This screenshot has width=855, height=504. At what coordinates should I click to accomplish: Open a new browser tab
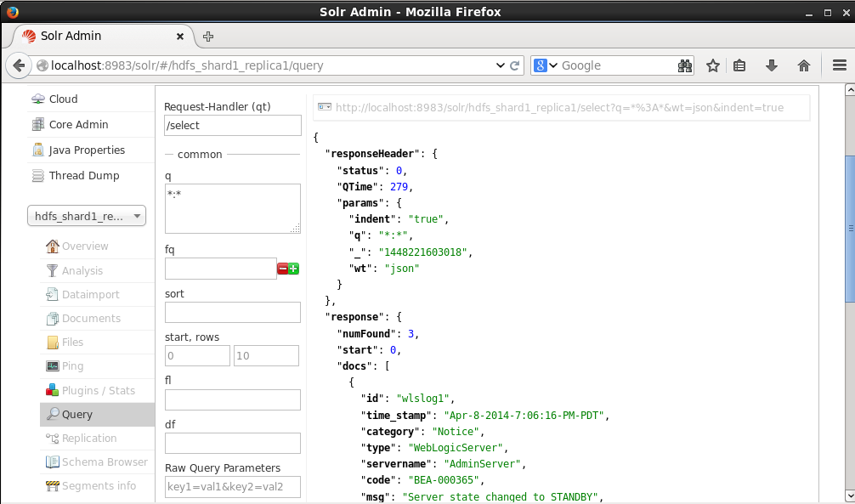pyautogui.click(x=207, y=37)
